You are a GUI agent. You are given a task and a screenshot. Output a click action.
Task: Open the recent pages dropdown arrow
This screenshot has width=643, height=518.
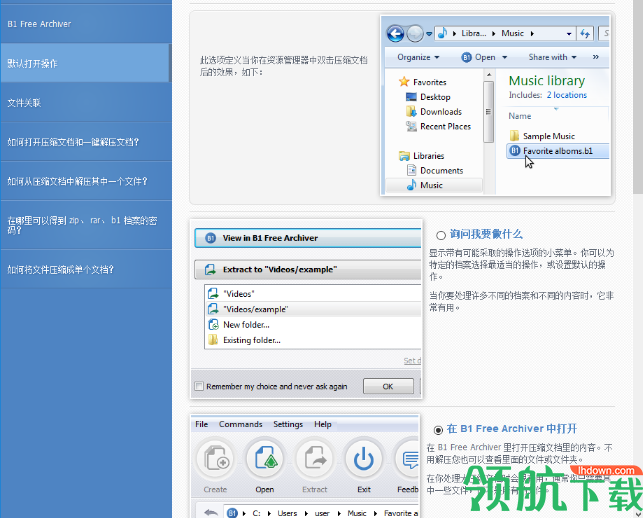pos(429,34)
